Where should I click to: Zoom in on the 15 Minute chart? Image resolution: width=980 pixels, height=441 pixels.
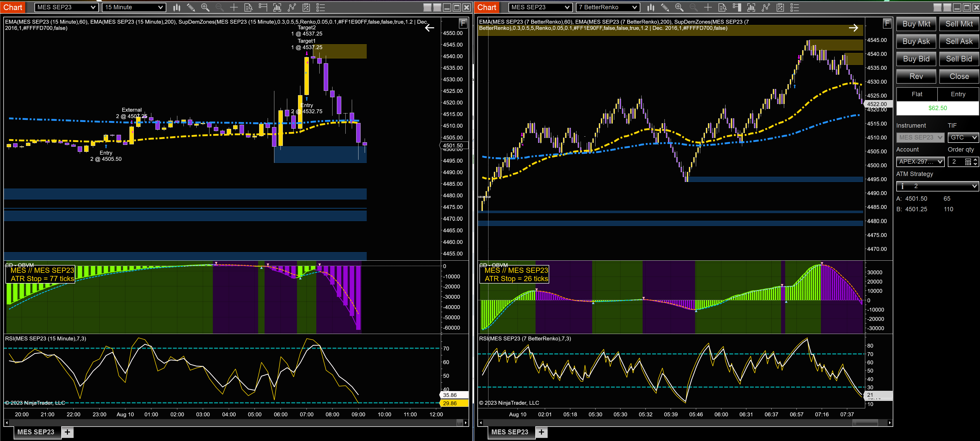coord(205,7)
